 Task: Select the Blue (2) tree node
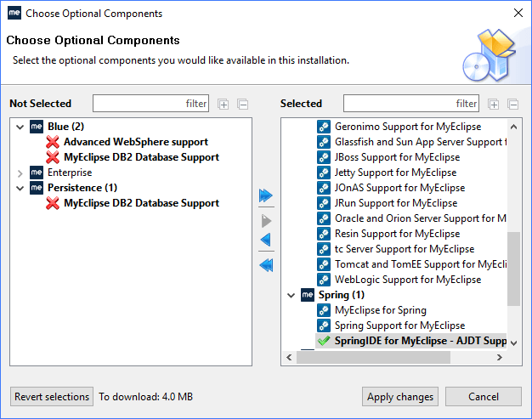click(65, 127)
